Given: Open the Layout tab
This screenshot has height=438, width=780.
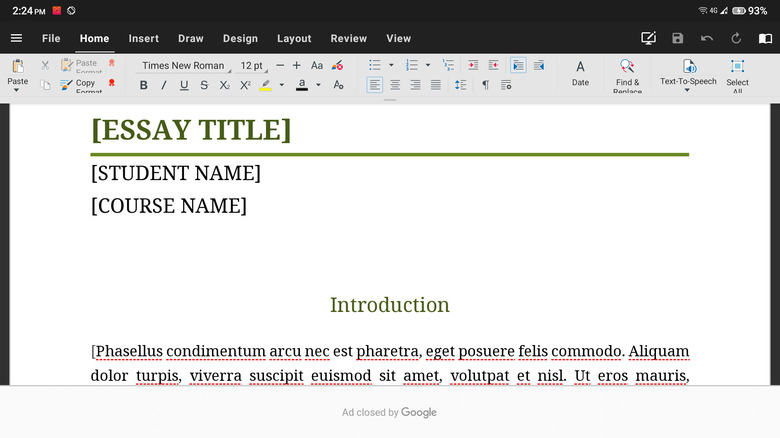Looking at the screenshot, I should [x=294, y=38].
